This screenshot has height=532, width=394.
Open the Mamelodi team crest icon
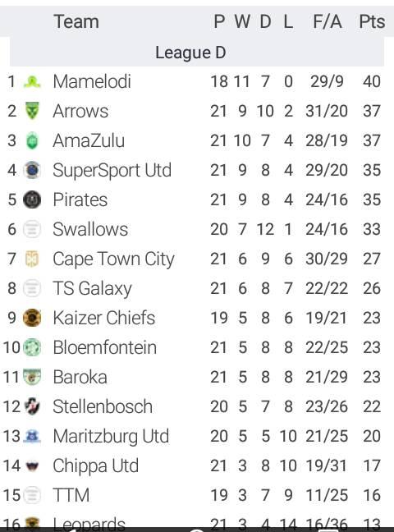[x=32, y=82]
